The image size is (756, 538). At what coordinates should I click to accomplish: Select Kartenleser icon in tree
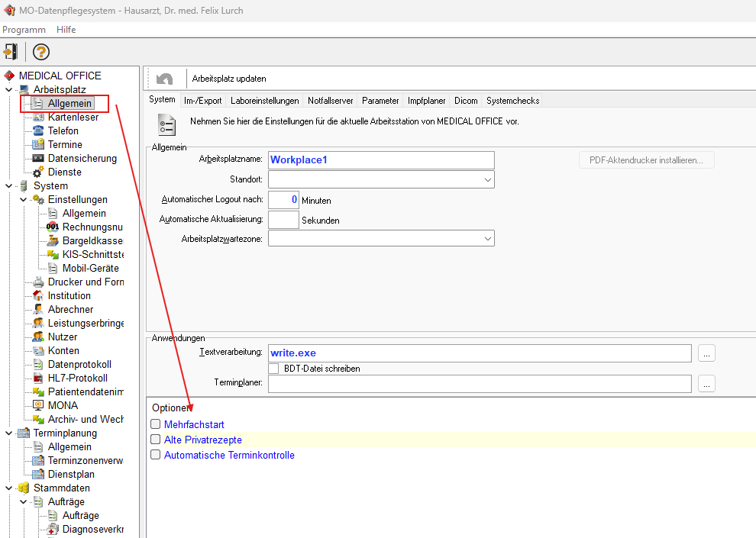(x=38, y=117)
